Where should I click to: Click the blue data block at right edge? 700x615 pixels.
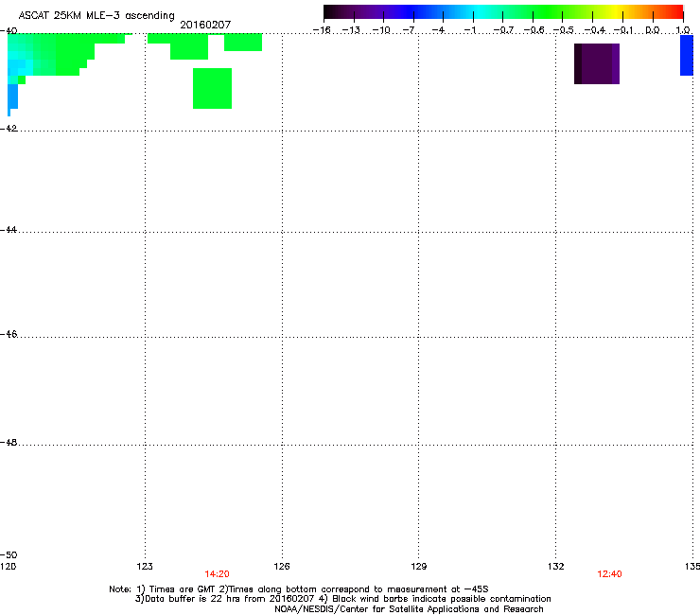pyautogui.click(x=687, y=56)
